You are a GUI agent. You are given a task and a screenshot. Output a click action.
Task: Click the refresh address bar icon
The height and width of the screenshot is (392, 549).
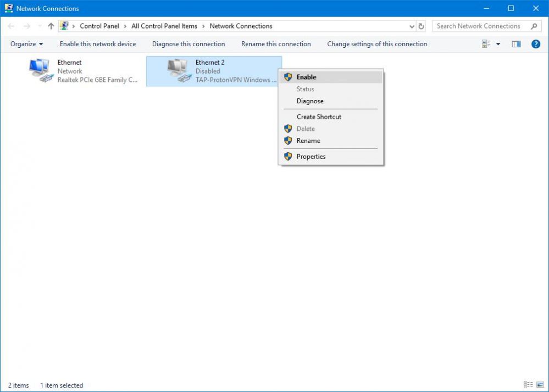coord(422,26)
